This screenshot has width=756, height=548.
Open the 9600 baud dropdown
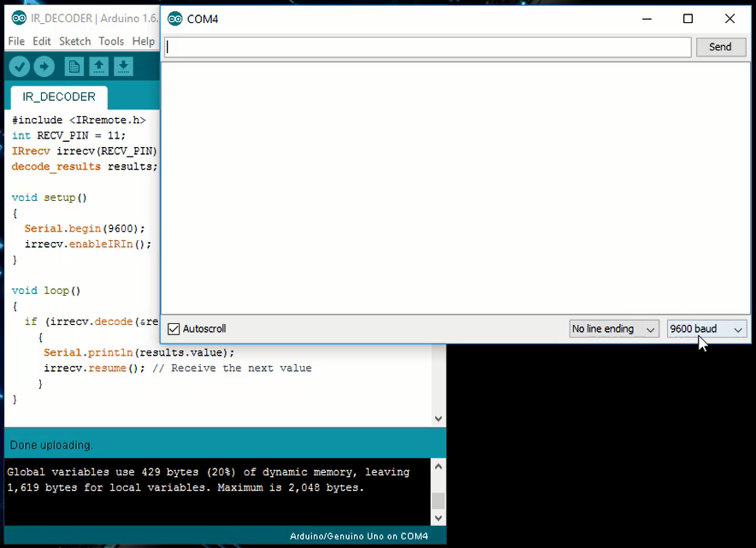[x=706, y=328]
